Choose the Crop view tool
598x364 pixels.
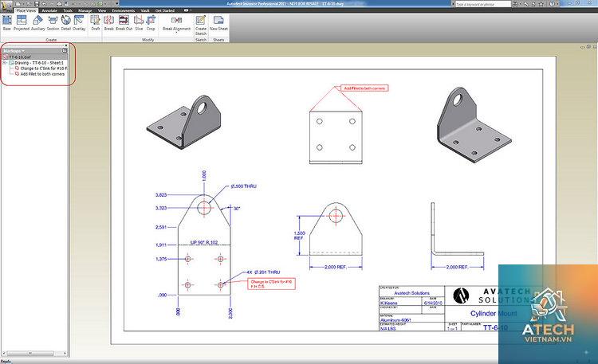(x=151, y=23)
